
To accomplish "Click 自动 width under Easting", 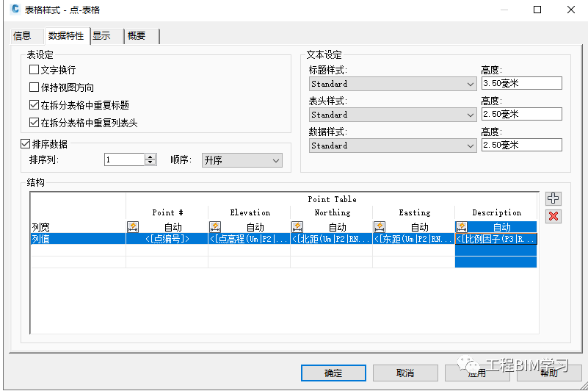I will (419, 227).
